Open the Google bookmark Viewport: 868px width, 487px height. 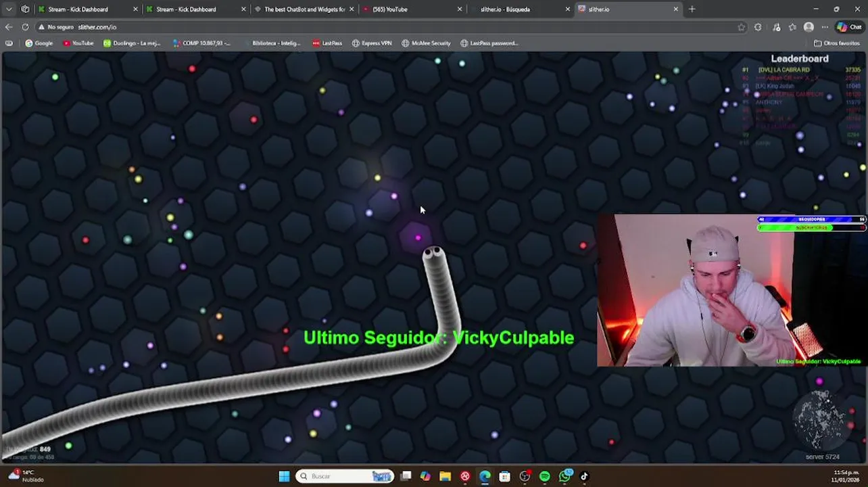(39, 43)
